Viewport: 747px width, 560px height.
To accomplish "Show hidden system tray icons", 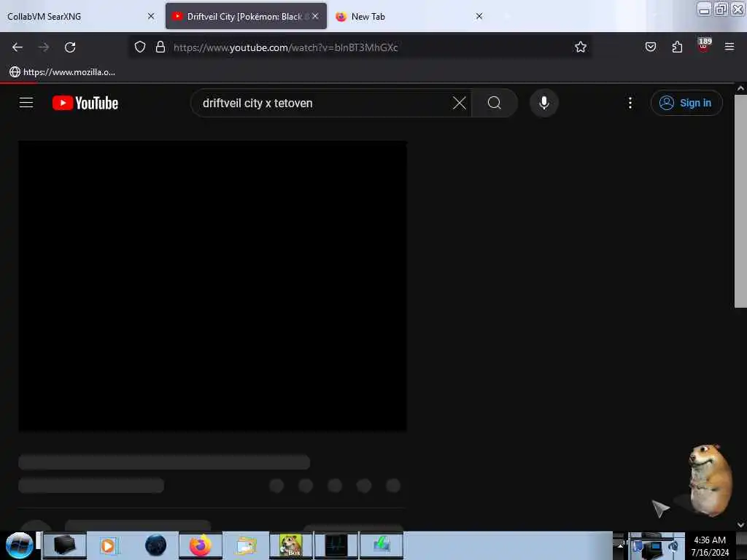I will click(x=620, y=545).
